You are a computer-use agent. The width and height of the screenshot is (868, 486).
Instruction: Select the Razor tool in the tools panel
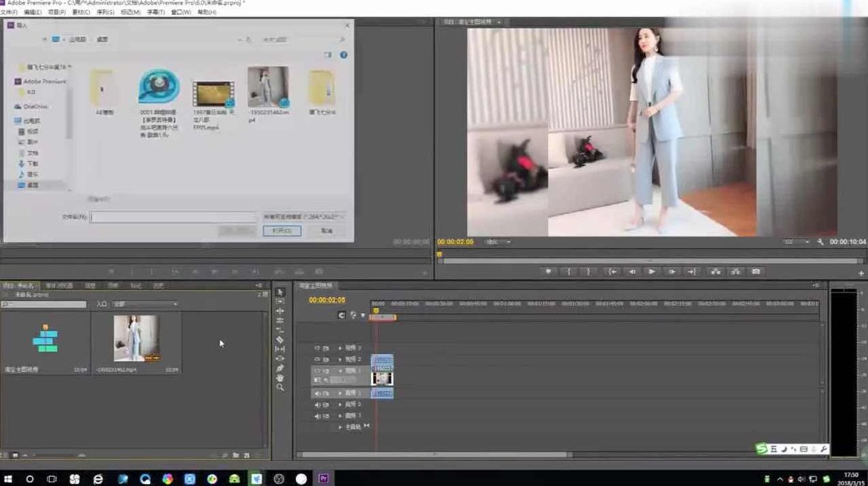280,339
